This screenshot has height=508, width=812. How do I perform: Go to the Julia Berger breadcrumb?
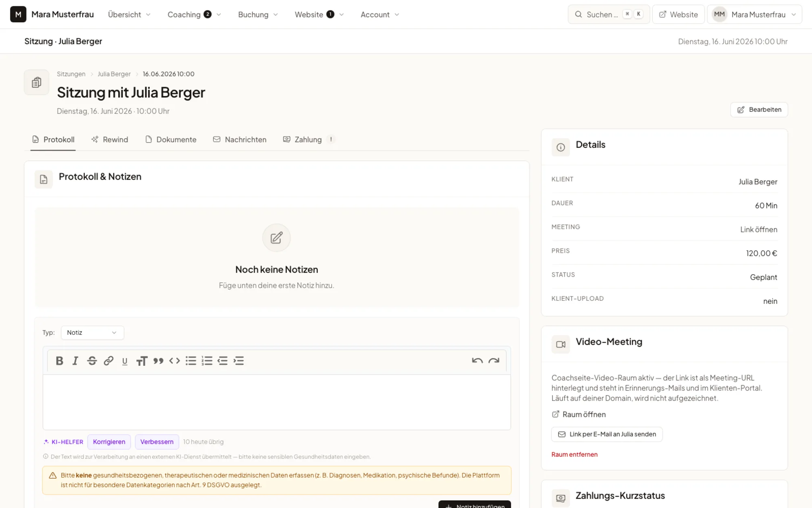[114, 74]
